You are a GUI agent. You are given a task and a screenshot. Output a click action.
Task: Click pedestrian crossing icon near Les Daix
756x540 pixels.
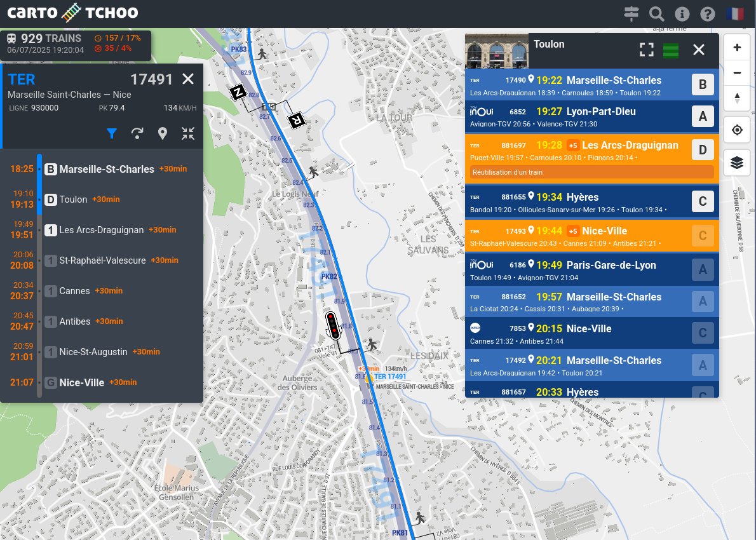[x=372, y=344]
